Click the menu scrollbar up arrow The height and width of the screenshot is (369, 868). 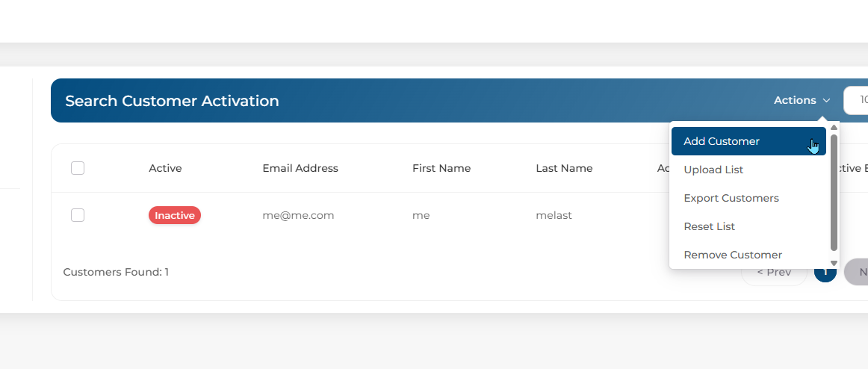click(x=834, y=128)
